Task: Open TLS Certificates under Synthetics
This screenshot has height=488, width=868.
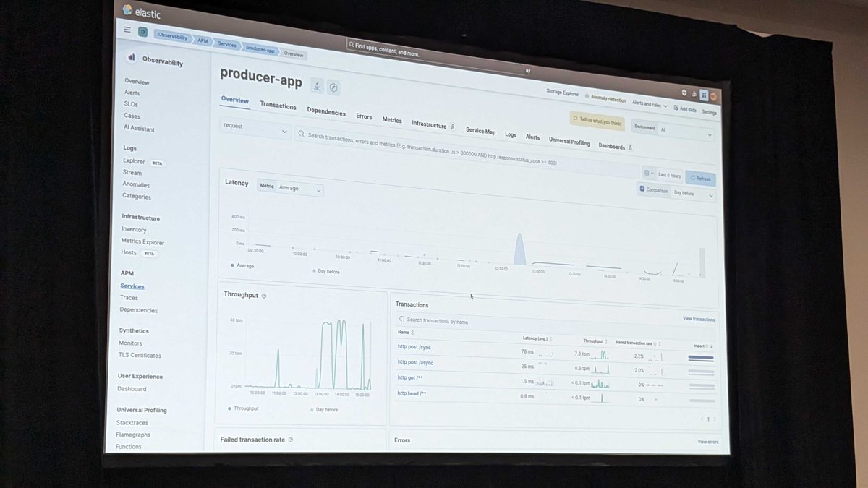Action: point(140,355)
